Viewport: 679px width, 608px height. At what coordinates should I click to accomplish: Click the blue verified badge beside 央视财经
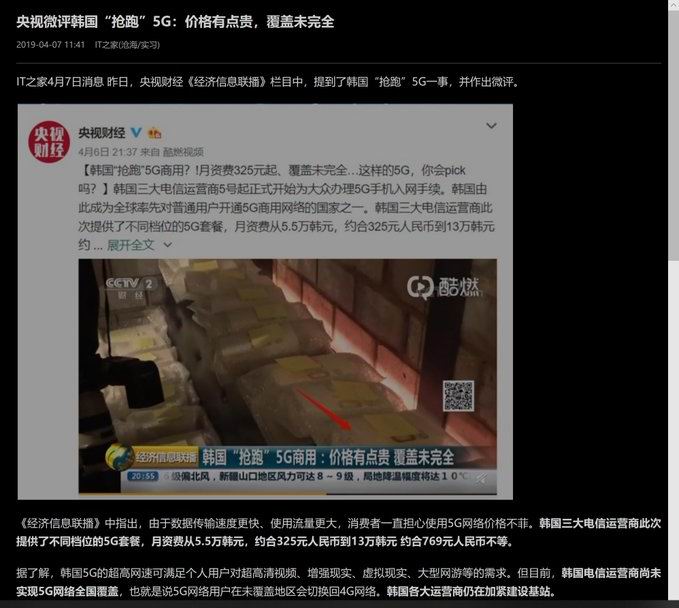137,132
